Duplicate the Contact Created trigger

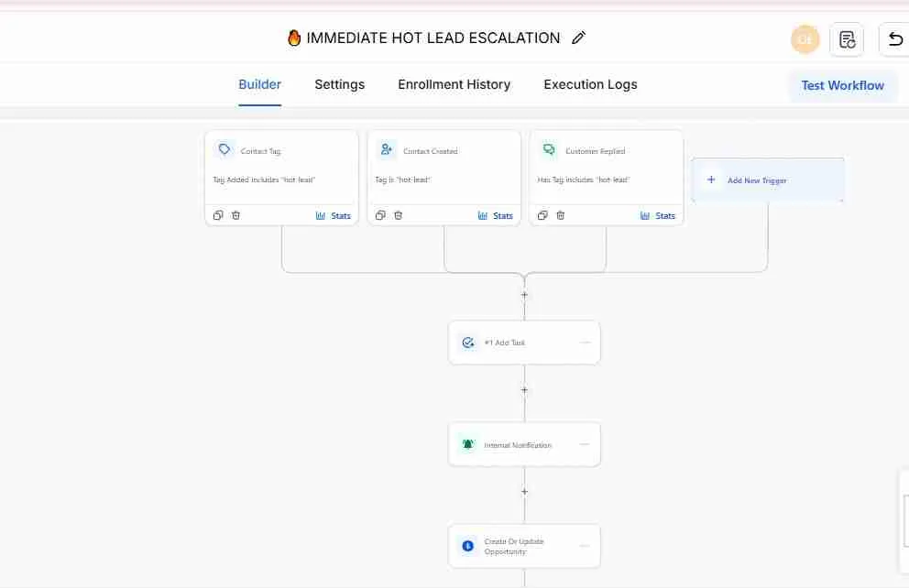point(380,214)
